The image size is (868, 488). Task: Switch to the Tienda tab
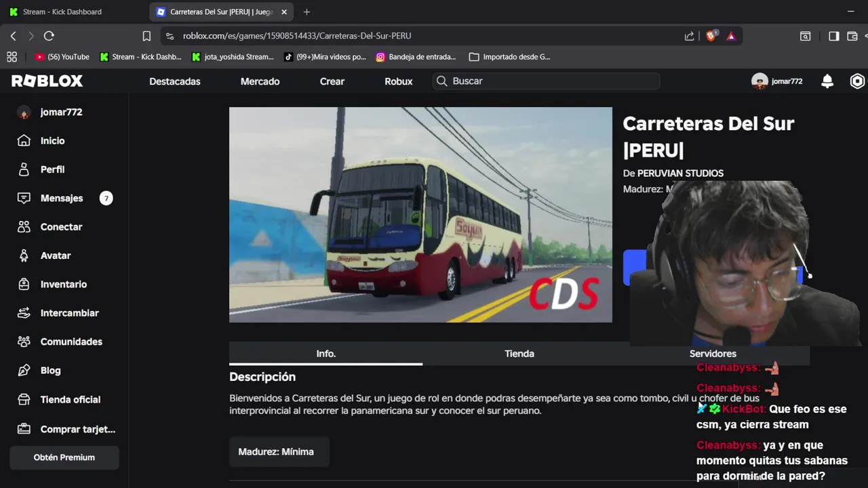[x=519, y=354]
